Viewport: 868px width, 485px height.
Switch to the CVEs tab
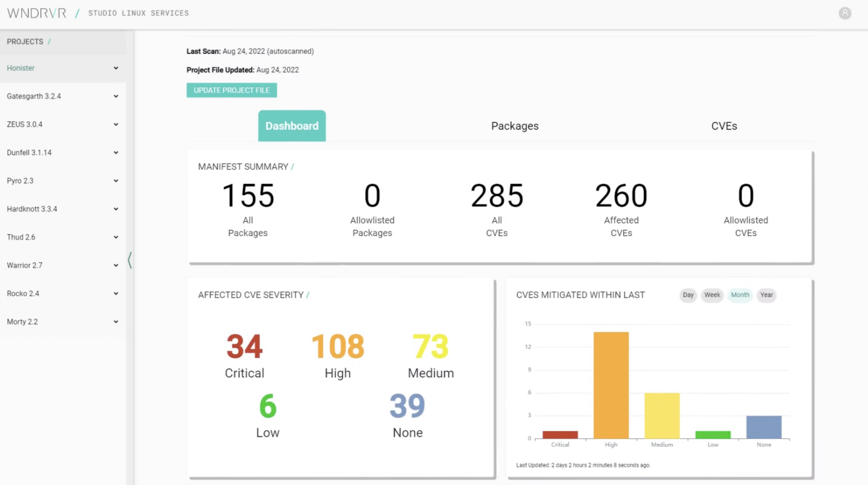724,126
